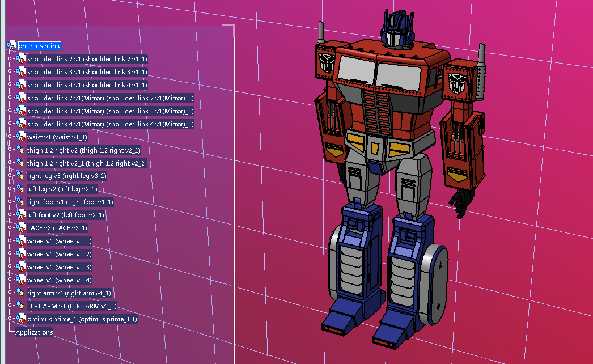Viewport: 593px width, 364px height.
Task: Expand the FACE v3_1 node
Action: pyautogui.click(x=10, y=227)
